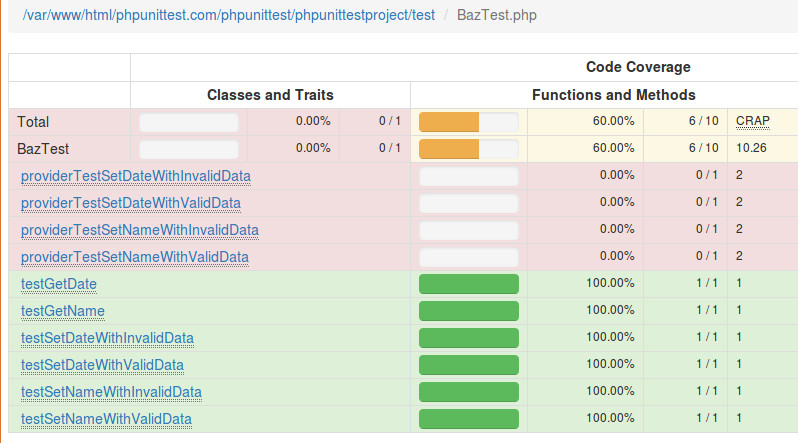Click the BazTest row label
Viewport: 798px width, 443px height.
pyautogui.click(x=43, y=149)
